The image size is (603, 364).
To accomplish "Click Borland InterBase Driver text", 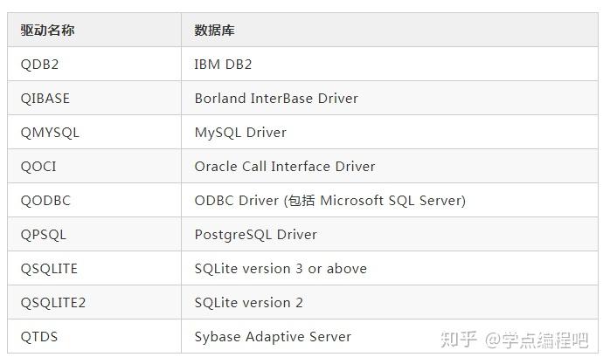I will tap(276, 99).
